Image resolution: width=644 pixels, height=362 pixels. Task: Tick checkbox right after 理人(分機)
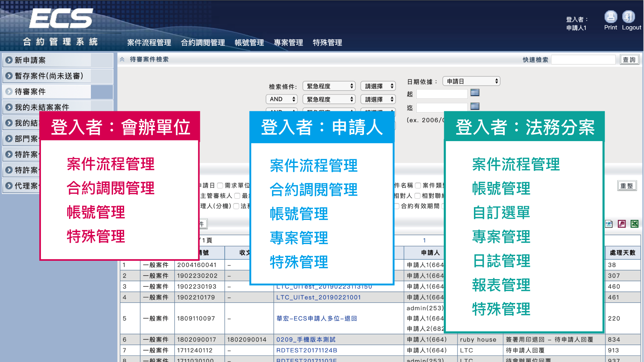pos(236,206)
